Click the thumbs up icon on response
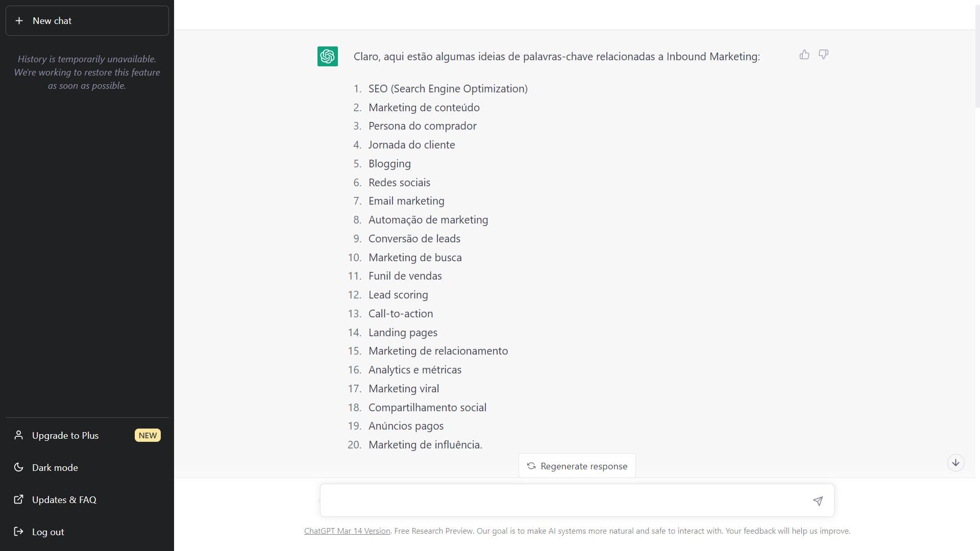The height and width of the screenshot is (551, 980). coord(804,55)
